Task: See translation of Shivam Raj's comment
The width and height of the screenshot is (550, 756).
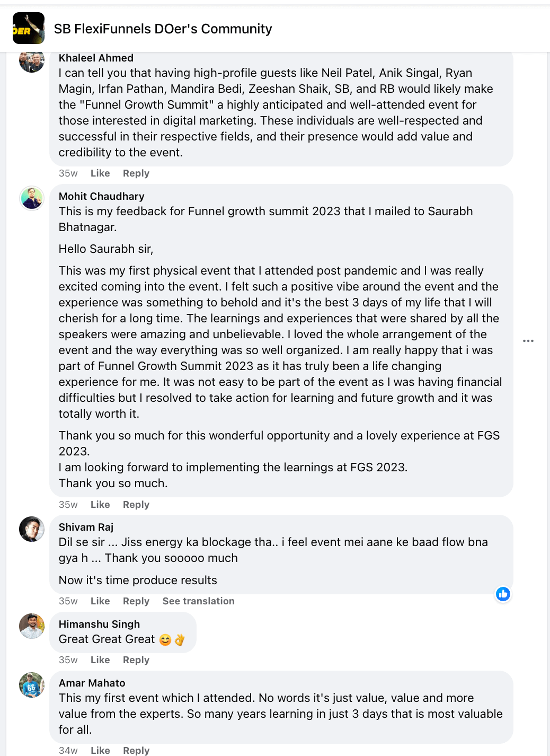Action: (x=198, y=601)
